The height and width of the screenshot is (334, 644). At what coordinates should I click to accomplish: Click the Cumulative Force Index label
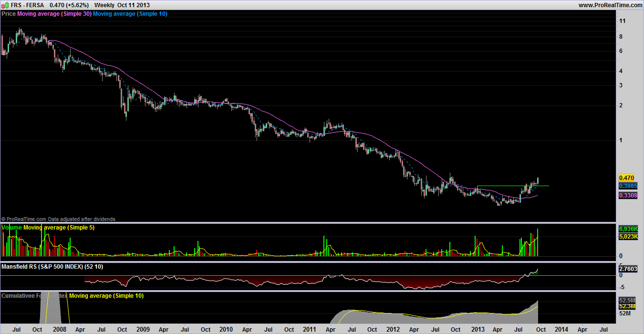[34, 296]
